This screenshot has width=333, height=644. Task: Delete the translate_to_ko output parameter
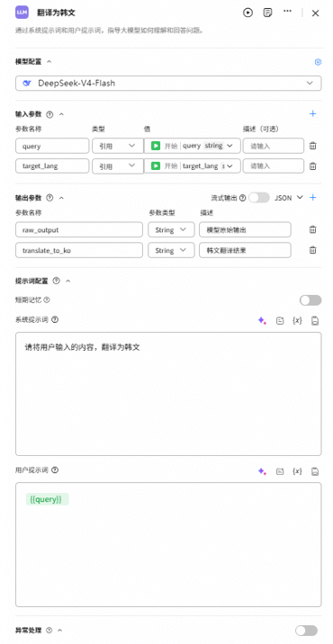click(313, 250)
